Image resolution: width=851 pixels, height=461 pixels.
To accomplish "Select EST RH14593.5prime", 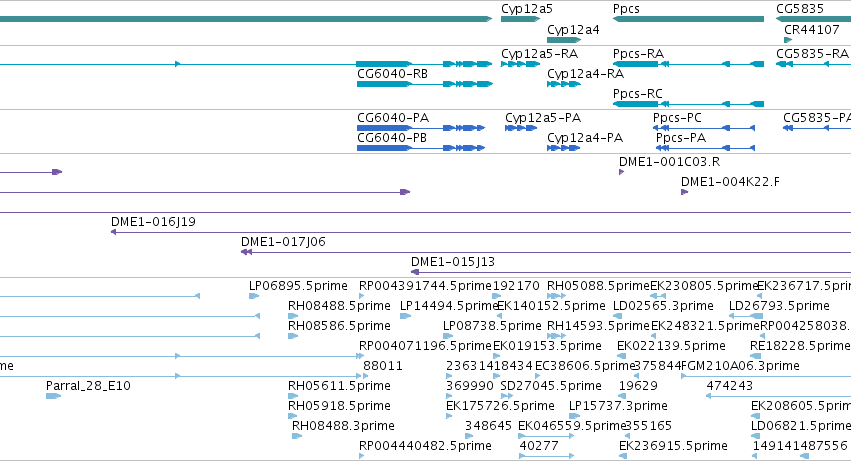I will 598,326.
